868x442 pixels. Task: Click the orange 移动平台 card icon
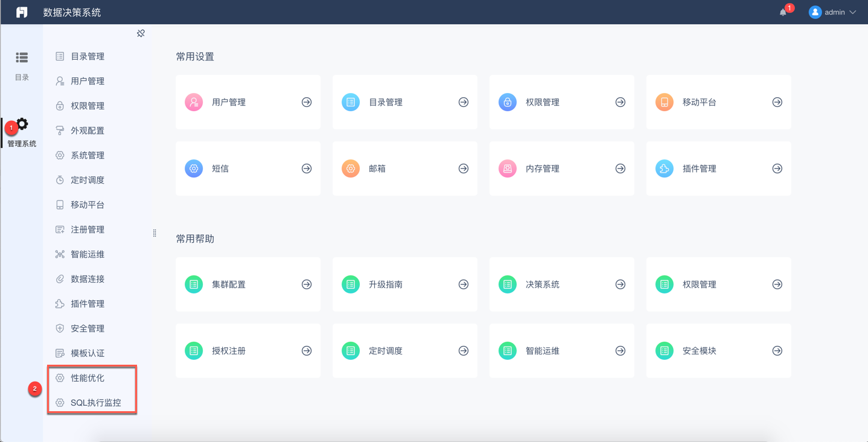pyautogui.click(x=665, y=102)
